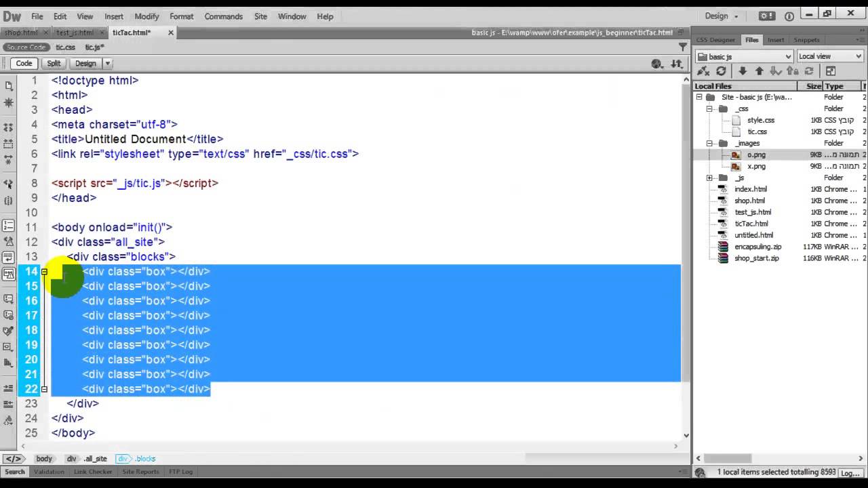Click the Get files down-arrow icon
This screenshot has height=488, width=868.
point(743,71)
